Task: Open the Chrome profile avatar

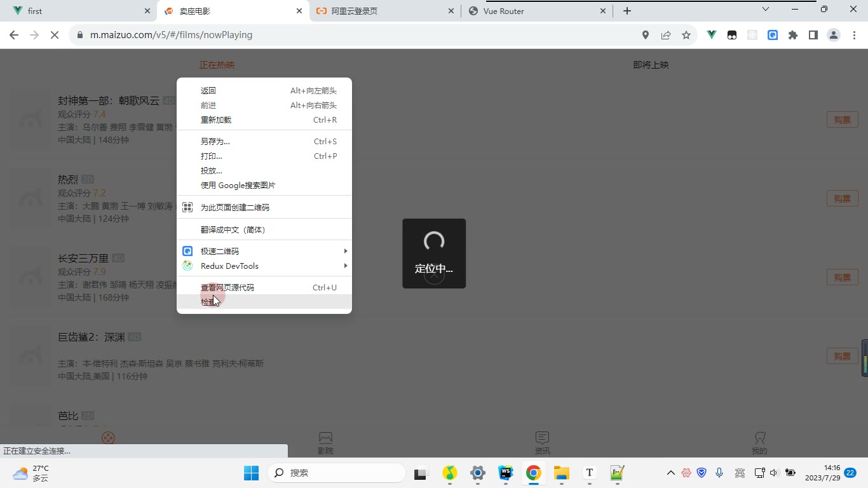Action: point(834,36)
